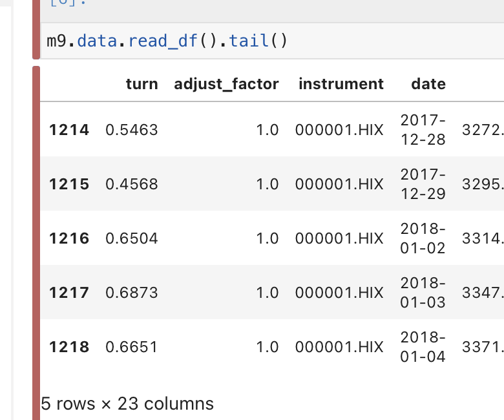Select the turn value 0.6504

(132, 238)
